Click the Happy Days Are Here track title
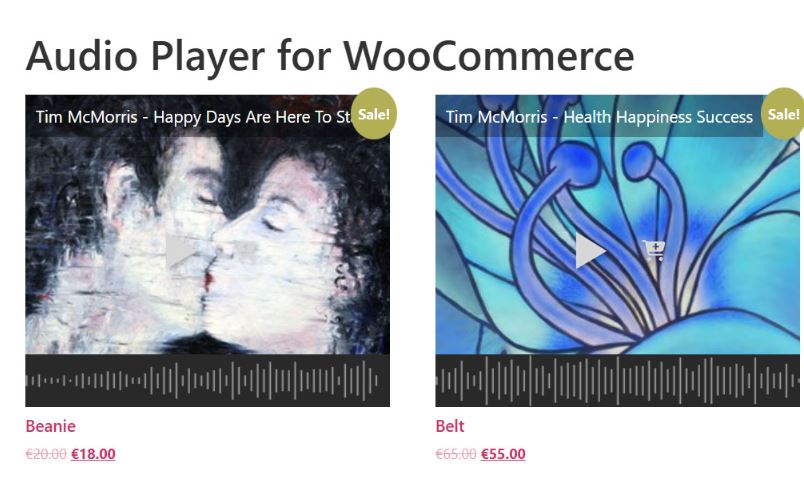 193,117
